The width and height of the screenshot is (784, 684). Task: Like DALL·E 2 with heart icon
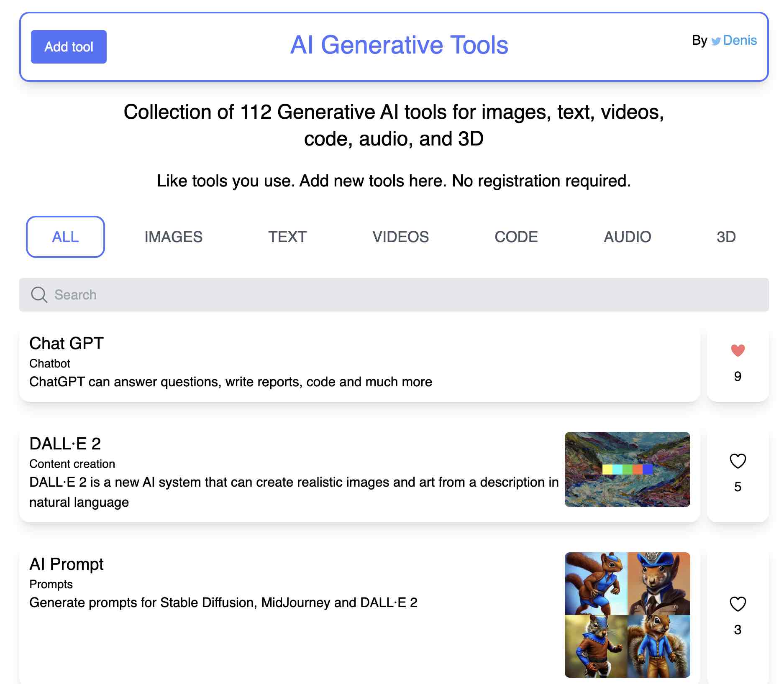[x=738, y=461]
